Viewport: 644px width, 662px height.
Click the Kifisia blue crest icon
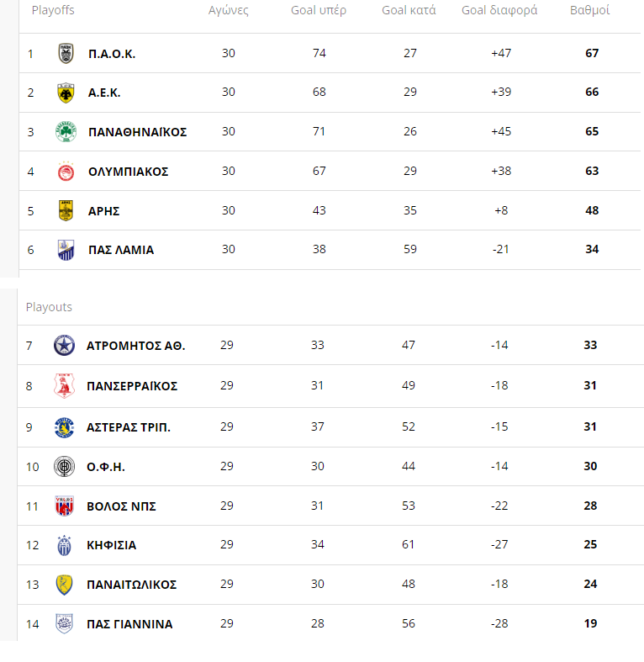tap(64, 545)
